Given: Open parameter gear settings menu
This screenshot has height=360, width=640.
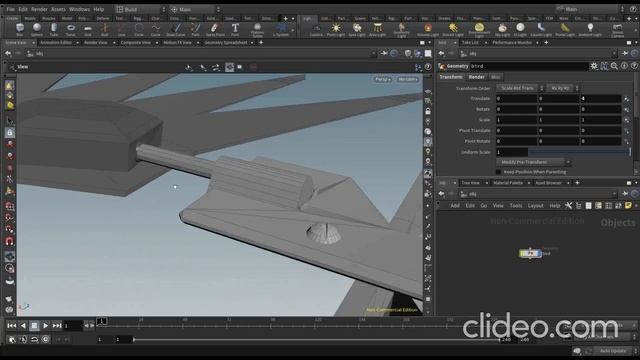Looking at the screenshot, I should [594, 66].
